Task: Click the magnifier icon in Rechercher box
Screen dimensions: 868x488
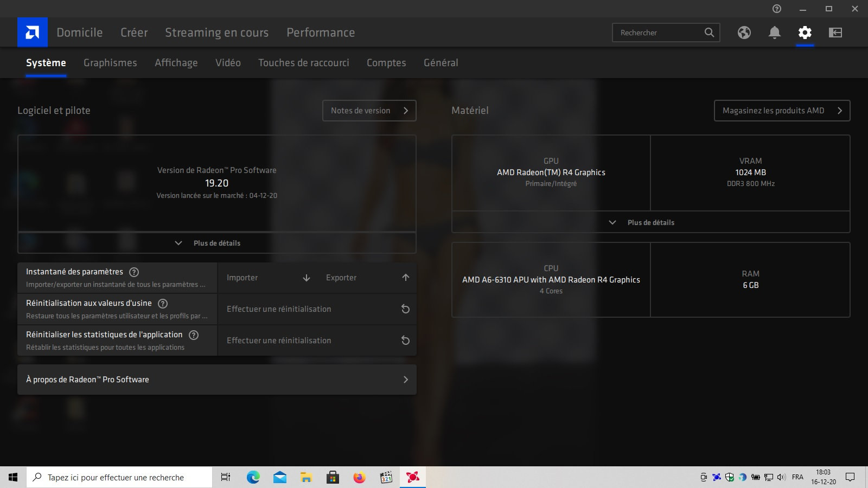Action: 709,33
